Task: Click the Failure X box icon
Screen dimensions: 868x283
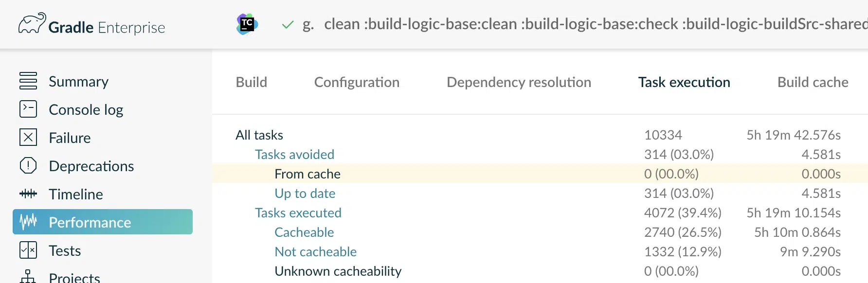Action: (28, 137)
